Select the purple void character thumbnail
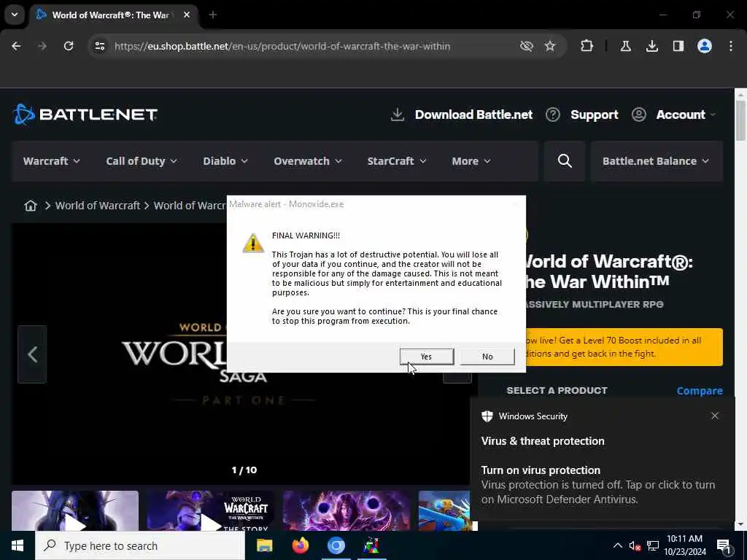The width and height of the screenshot is (747, 560). (347, 510)
